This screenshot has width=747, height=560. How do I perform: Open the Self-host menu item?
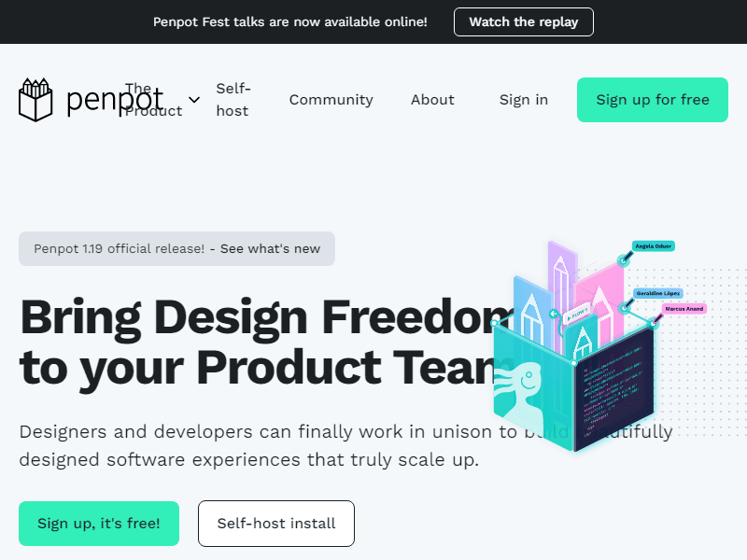233,100
